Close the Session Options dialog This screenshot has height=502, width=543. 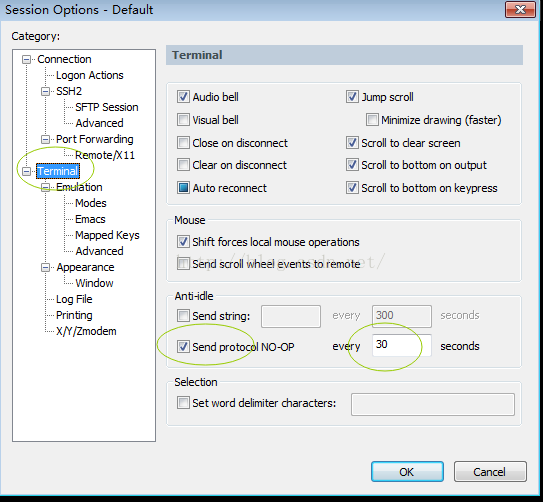(520, 9)
